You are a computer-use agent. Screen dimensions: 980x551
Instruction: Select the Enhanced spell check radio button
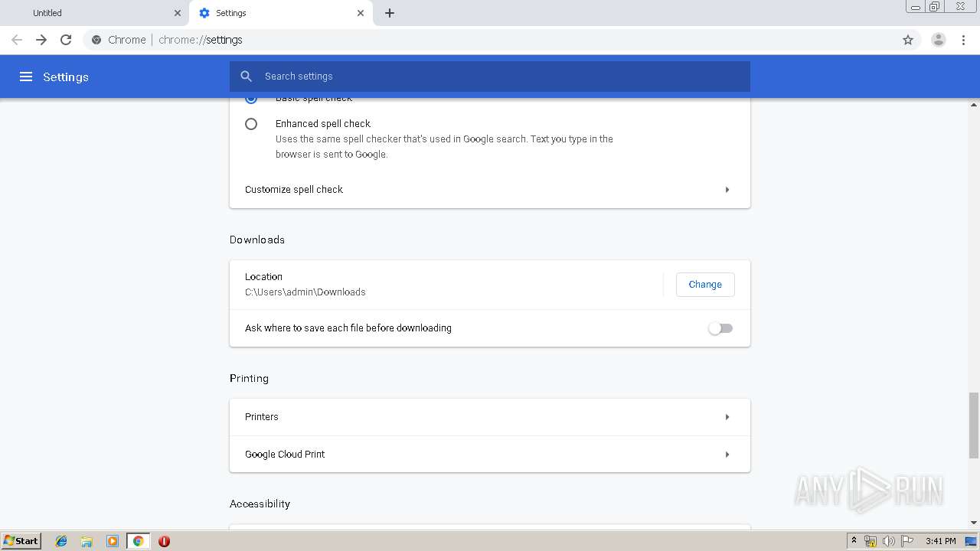click(251, 124)
